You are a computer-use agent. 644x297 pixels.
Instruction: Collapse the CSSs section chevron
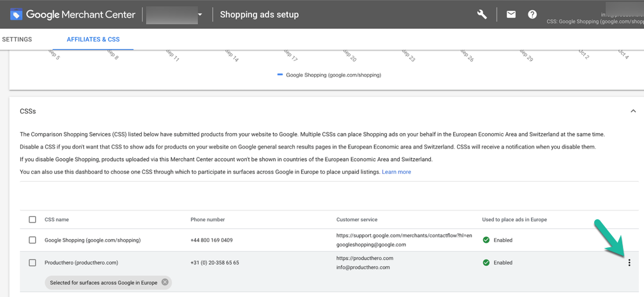[x=633, y=111]
